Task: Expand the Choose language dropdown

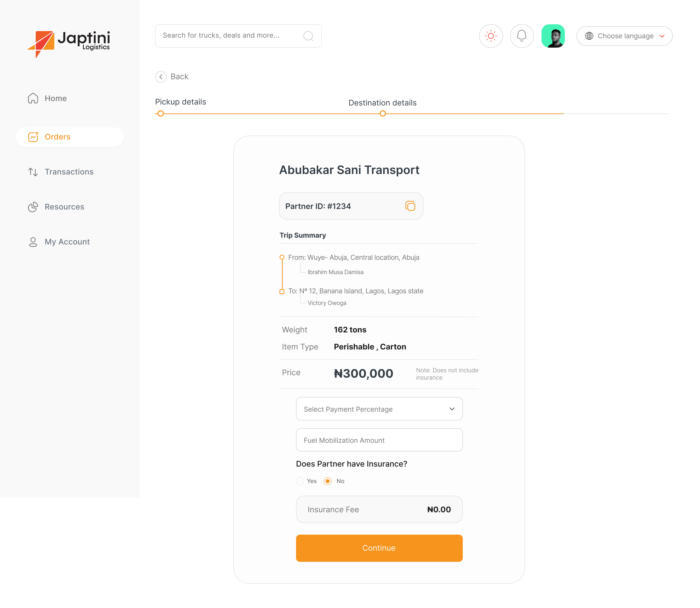Action: point(624,36)
